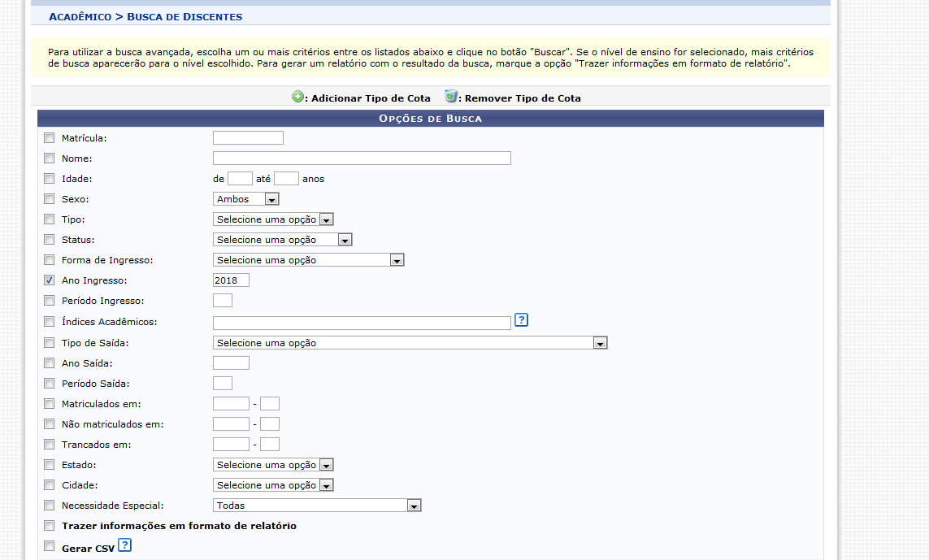Viewport: 929px width, 560px height.
Task: Expand the Tipo de Saída dropdown
Action: pyautogui.click(x=410, y=343)
